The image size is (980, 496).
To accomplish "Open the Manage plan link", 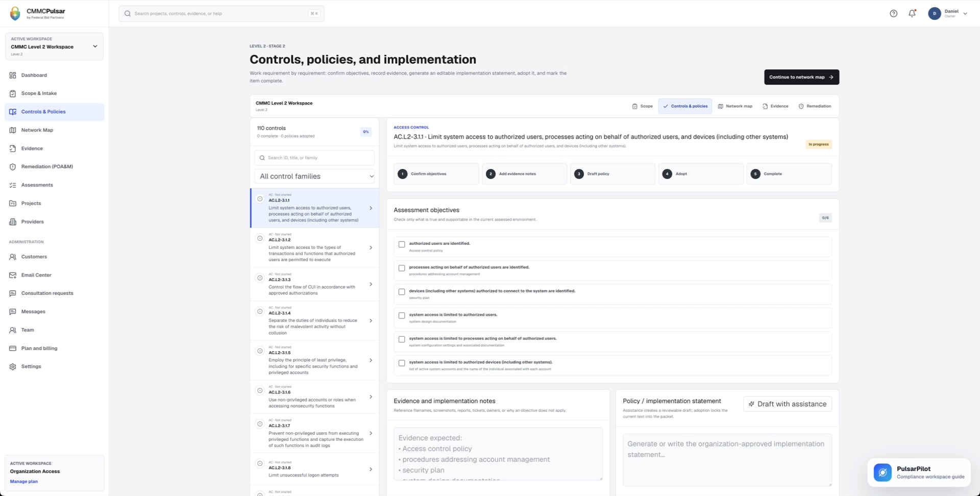I will 24,482.
